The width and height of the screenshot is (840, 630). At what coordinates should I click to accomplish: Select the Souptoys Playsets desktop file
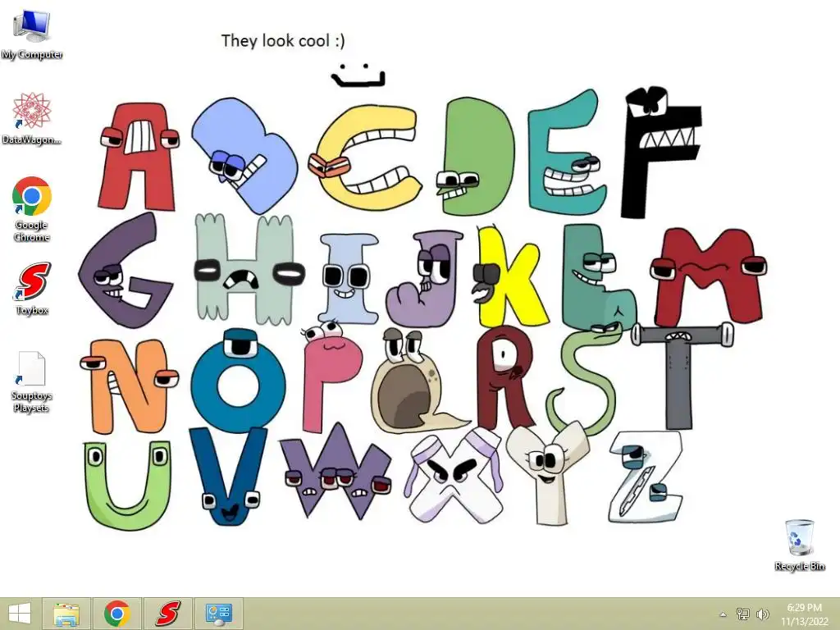pos(32,382)
